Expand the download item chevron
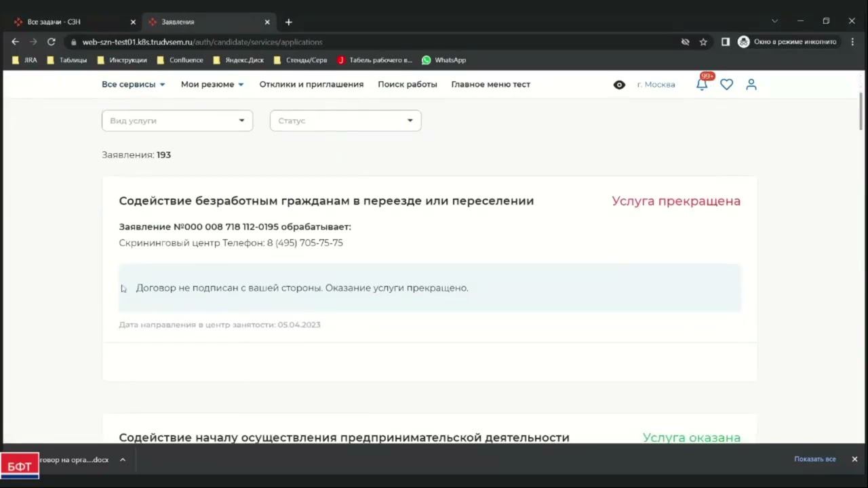Viewport: 868px width, 488px height. pyautogui.click(x=123, y=460)
